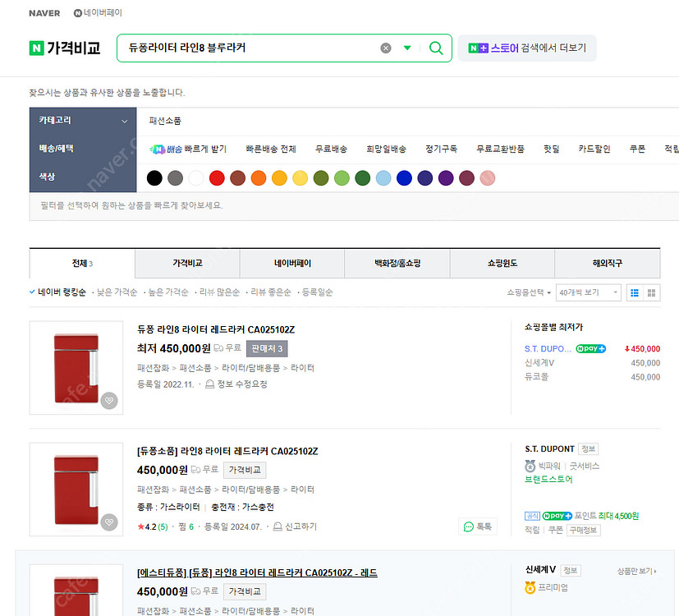The width and height of the screenshot is (679, 616).
Task: Filter by 카드할인
Action: [594, 149]
